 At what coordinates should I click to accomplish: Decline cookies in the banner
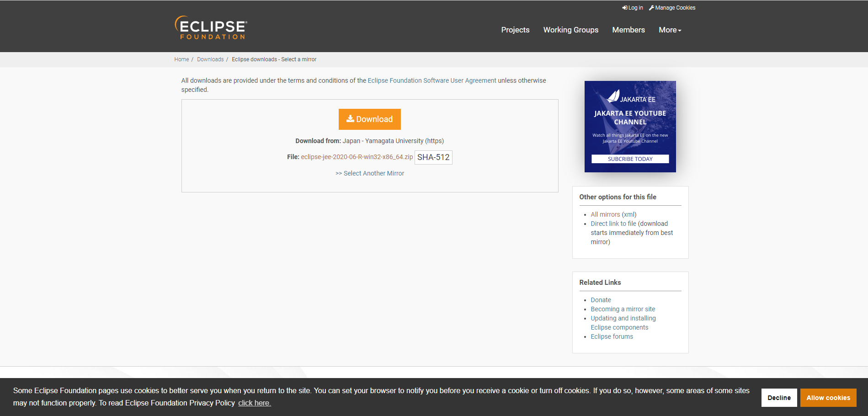[779, 398]
